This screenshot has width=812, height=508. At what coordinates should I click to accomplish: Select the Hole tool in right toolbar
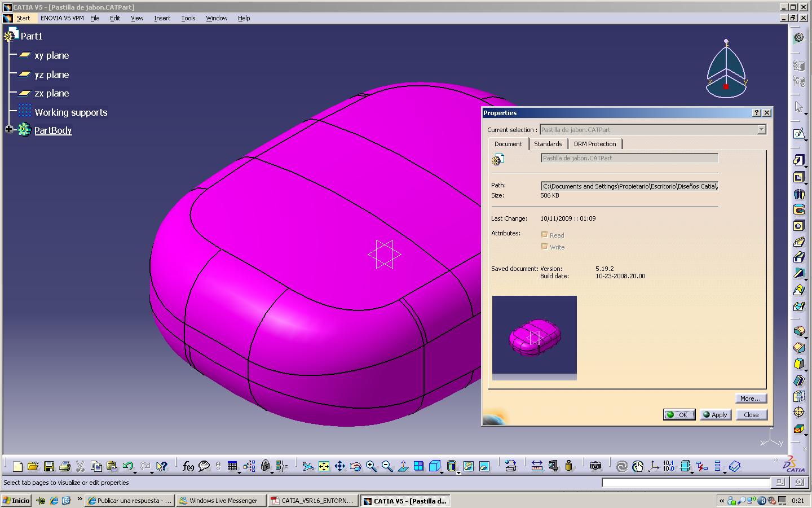coord(798,226)
